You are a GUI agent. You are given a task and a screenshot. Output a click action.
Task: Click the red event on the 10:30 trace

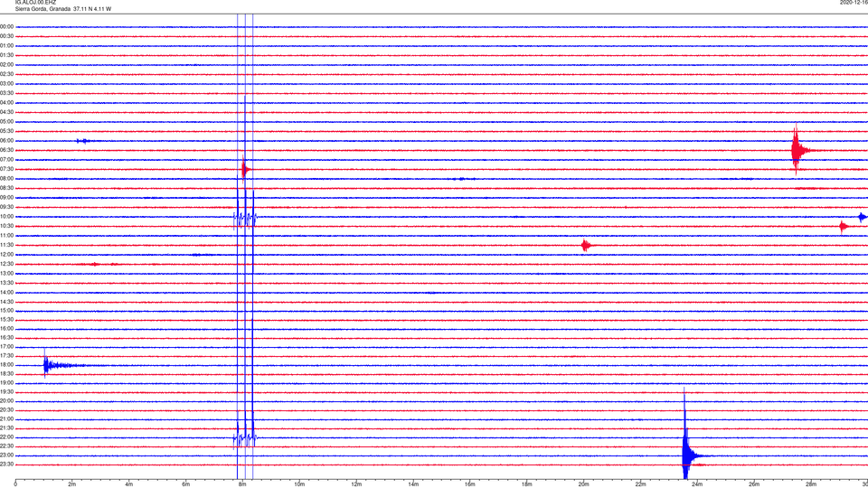point(843,226)
